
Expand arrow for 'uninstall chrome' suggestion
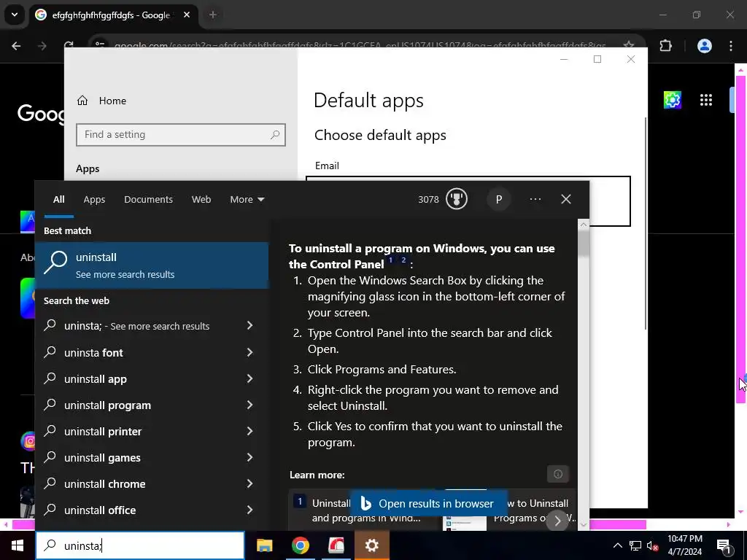pyautogui.click(x=249, y=483)
